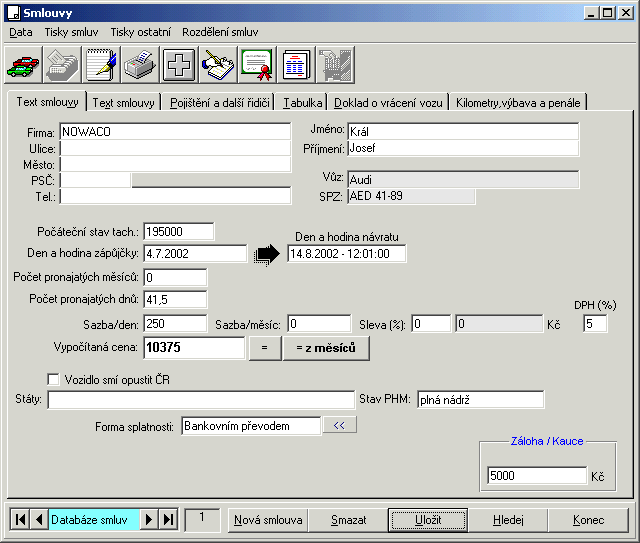Click the Sleva (%) input field
The width and height of the screenshot is (640, 543).
431,324
